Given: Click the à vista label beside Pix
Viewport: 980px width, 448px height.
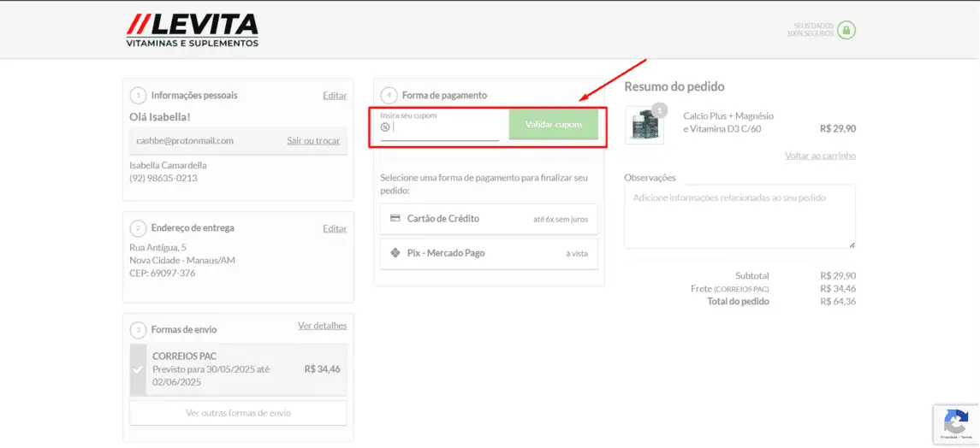Looking at the screenshot, I should coord(577,253).
